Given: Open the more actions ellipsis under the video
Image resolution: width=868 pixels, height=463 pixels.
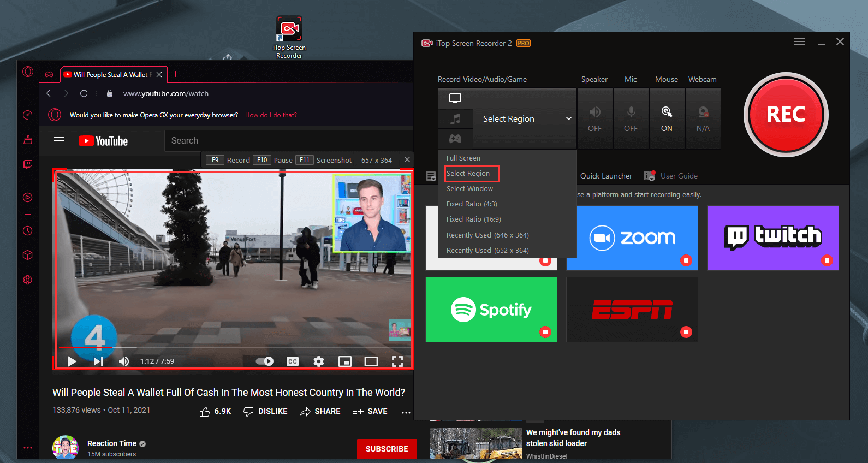Looking at the screenshot, I should click(406, 412).
